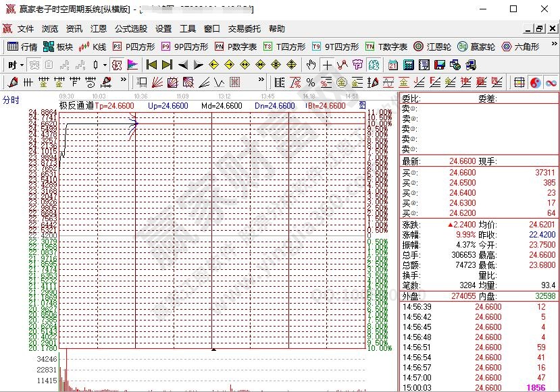Toggle the crosshair cursor tool
The image size is (560, 392).
point(326,65)
